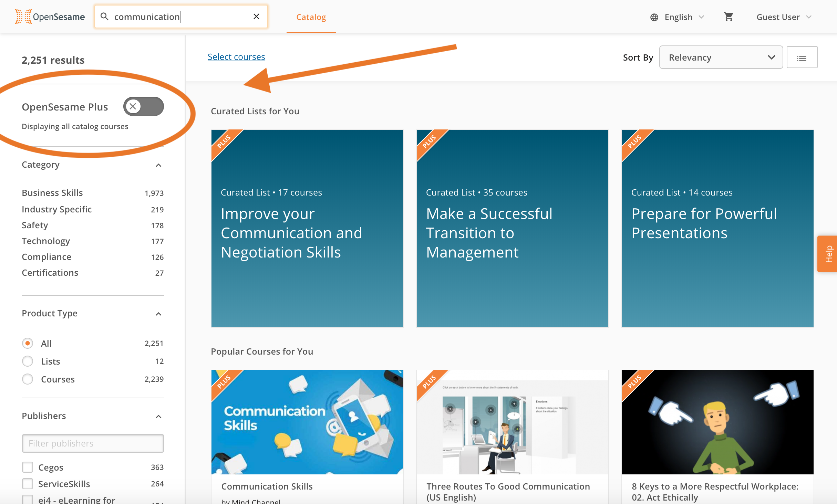Click the Curated Lists for You heading
This screenshot has width=837, height=504.
(x=255, y=111)
